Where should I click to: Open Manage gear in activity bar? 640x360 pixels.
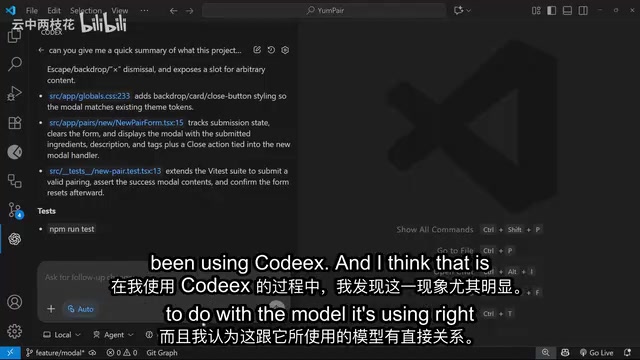pyautogui.click(x=15, y=331)
